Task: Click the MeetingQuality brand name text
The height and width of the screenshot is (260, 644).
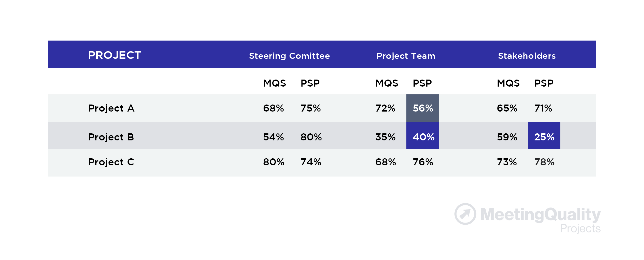Action: click(x=540, y=214)
